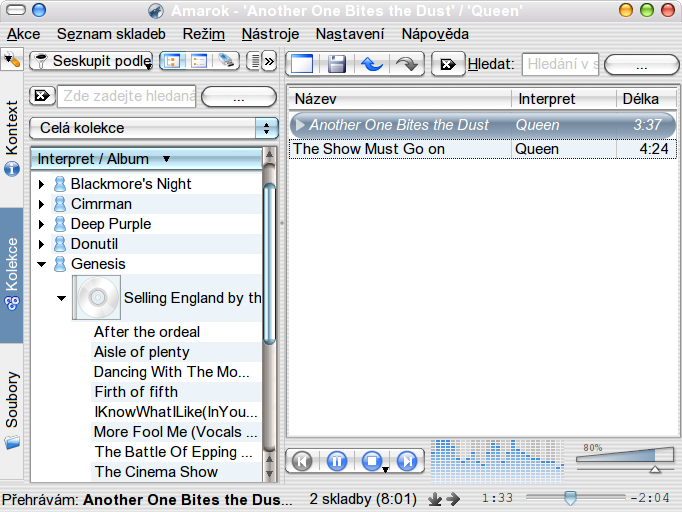
Task: Click the stop playback button
Action: (372, 461)
